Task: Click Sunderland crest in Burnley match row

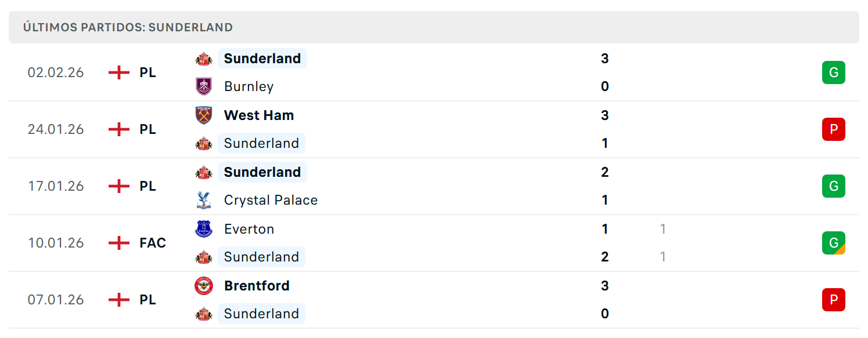Action: (204, 59)
